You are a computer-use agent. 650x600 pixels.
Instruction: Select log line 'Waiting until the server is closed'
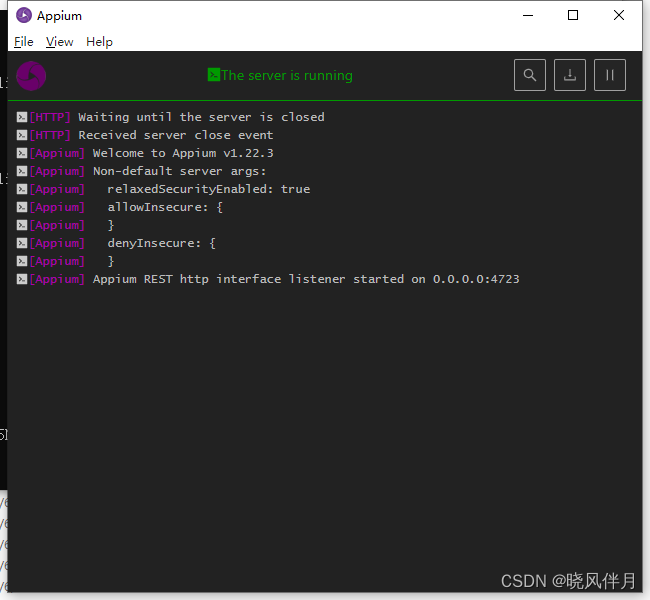tap(201, 117)
